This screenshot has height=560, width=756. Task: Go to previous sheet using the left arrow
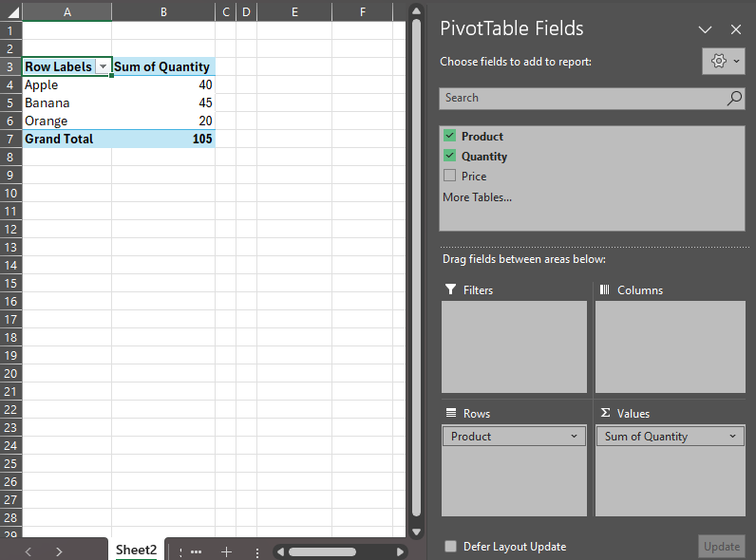click(28, 551)
